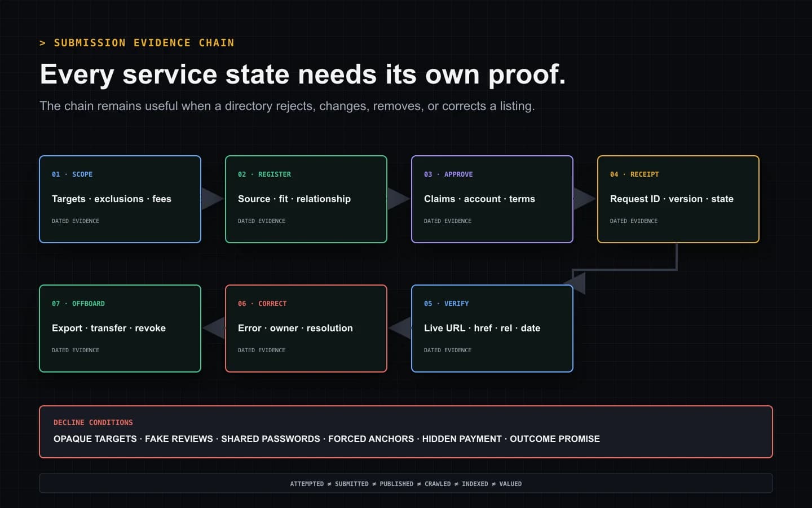This screenshot has width=812, height=508.
Task: Click 'VALUED' in the footer bar
Action: coord(510,484)
